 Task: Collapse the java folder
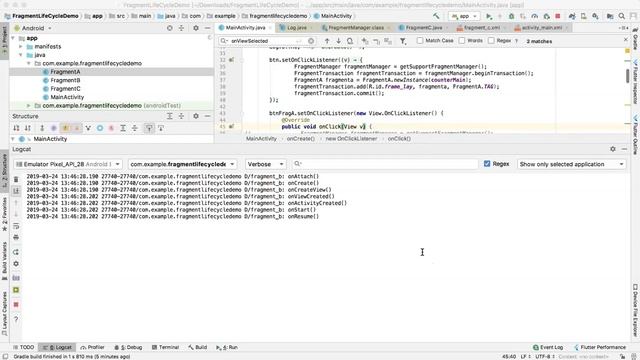[x=21, y=55]
